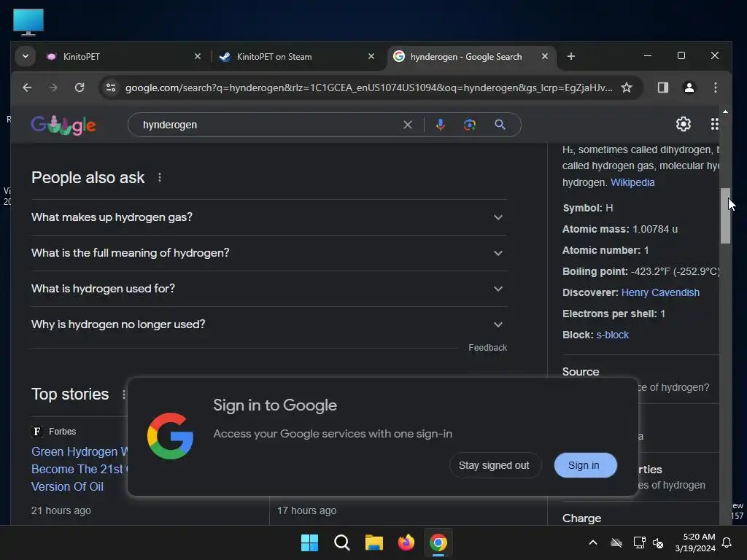Screen dimensions: 747x560
Task: Open Firefox from the taskbar
Action: tap(406, 542)
